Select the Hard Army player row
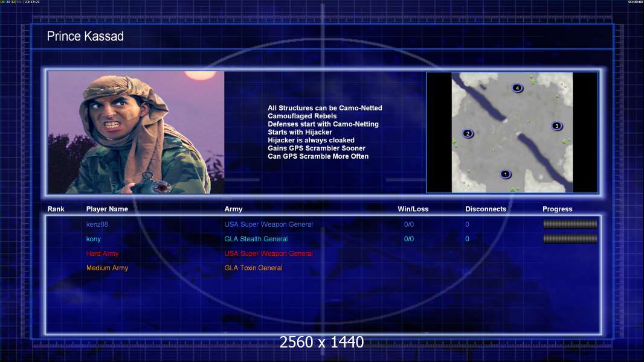Image resolution: width=644 pixels, height=362 pixels. tap(323, 253)
